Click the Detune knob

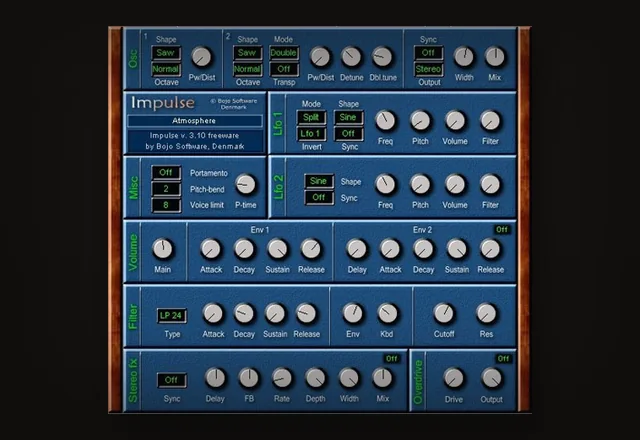point(351,57)
